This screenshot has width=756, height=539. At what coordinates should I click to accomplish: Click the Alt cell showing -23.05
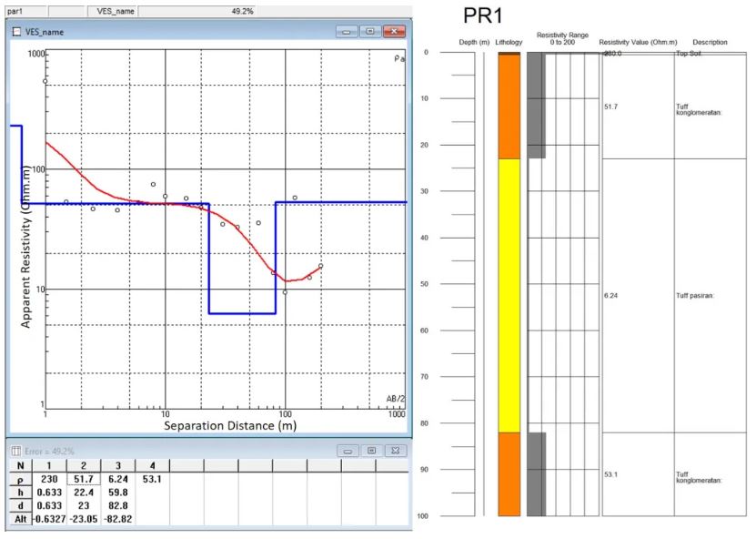tap(84, 519)
